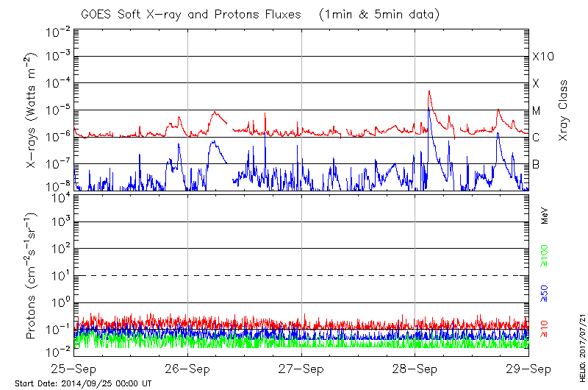Click the C flare class label
The width and height of the screenshot is (588, 390).
[x=536, y=138]
